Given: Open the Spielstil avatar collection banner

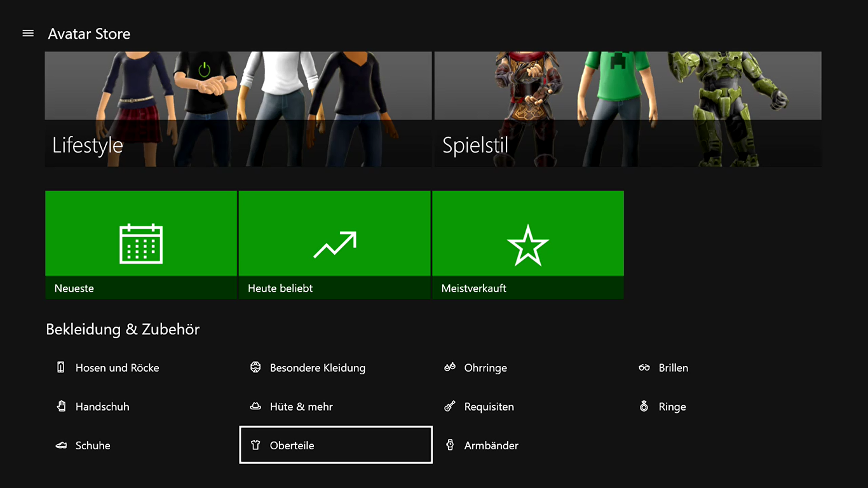Looking at the screenshot, I should (627, 109).
